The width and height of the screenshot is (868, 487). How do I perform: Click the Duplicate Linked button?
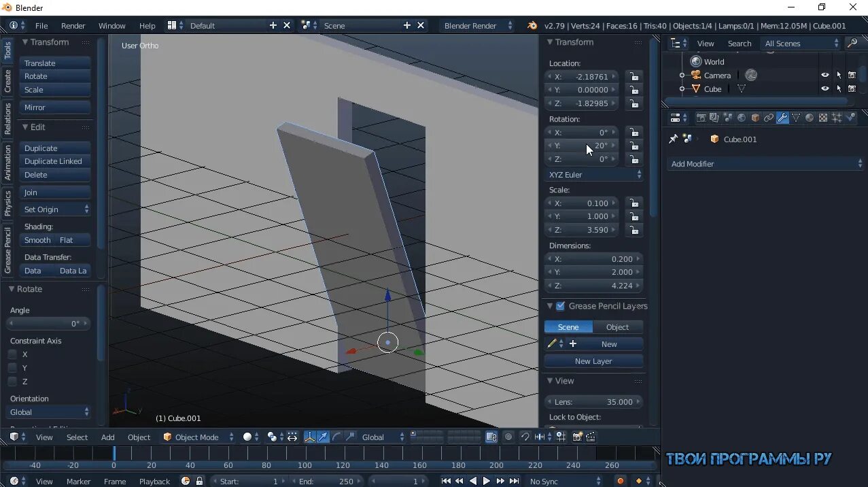click(x=55, y=161)
